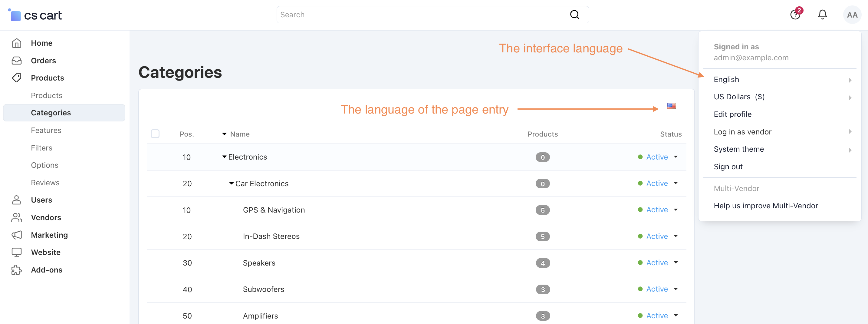
Task: Open Options in the sidebar
Action: 44,165
